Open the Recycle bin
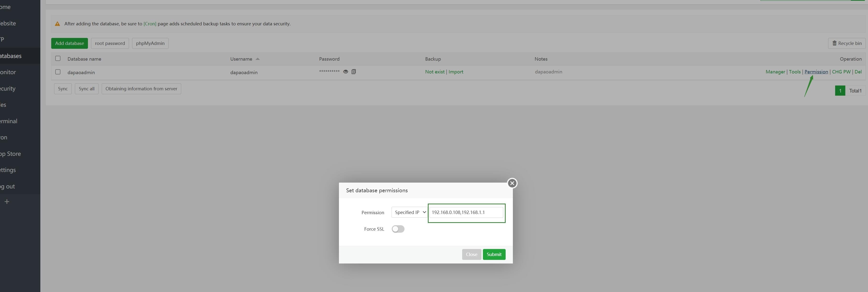Screen dimensions: 868x292 click(x=846, y=43)
